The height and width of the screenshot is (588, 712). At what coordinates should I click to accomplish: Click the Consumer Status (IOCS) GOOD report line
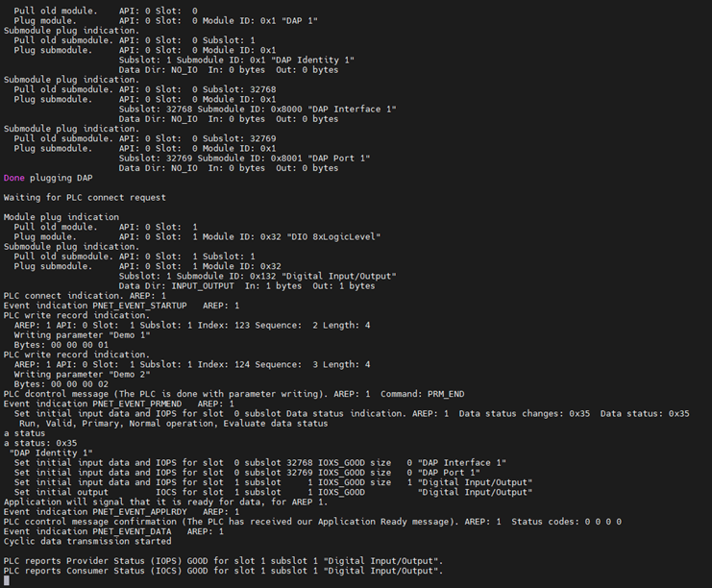[x=223, y=570]
